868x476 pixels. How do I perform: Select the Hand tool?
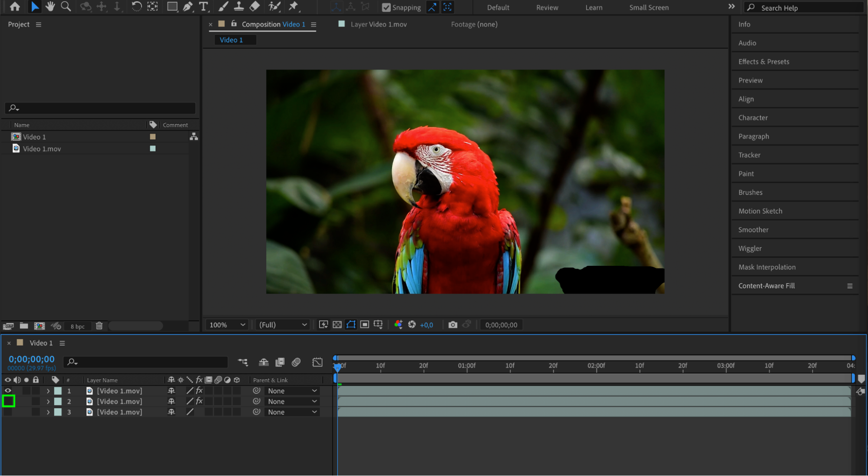tap(50, 7)
